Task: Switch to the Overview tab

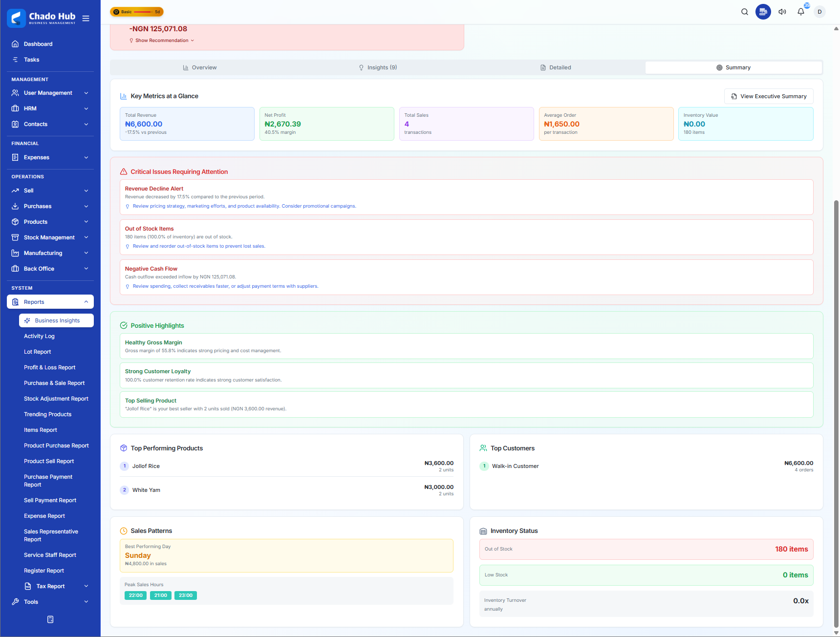Action: coord(199,67)
